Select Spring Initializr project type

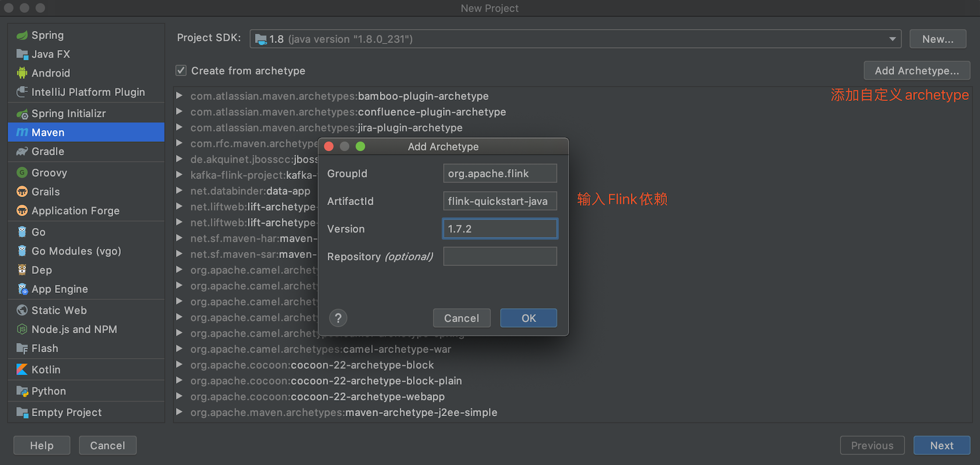pyautogui.click(x=68, y=113)
